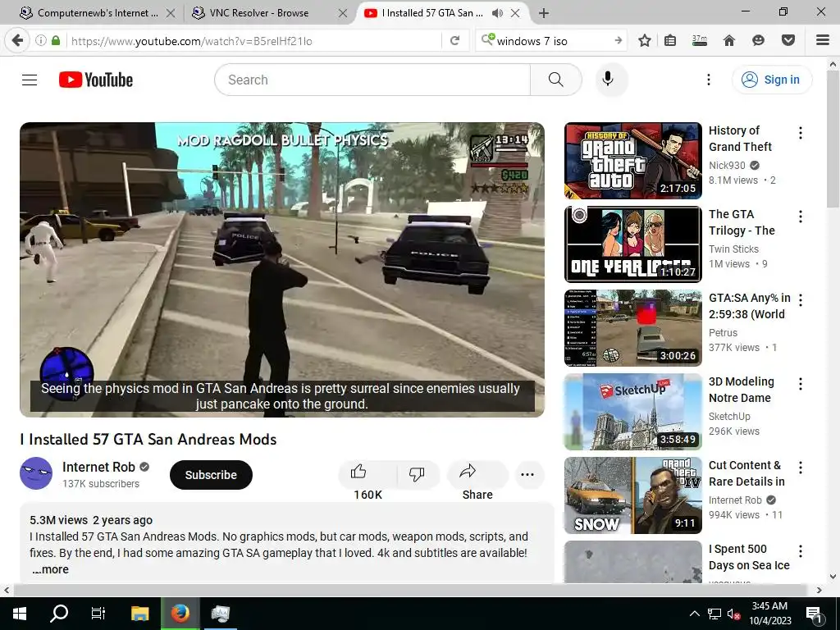The width and height of the screenshot is (840, 630).
Task: Click the vertical page scrollbar thumb
Action: click(833, 139)
